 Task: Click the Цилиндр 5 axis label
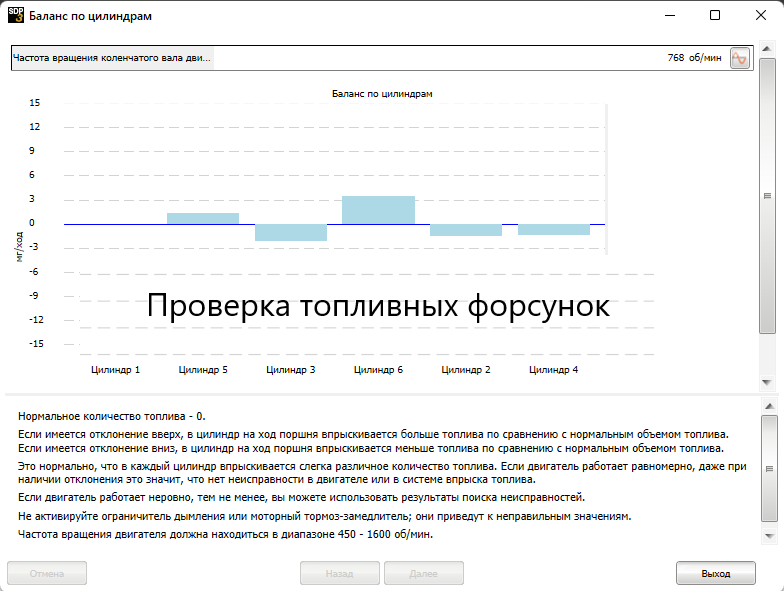pyautogui.click(x=203, y=370)
